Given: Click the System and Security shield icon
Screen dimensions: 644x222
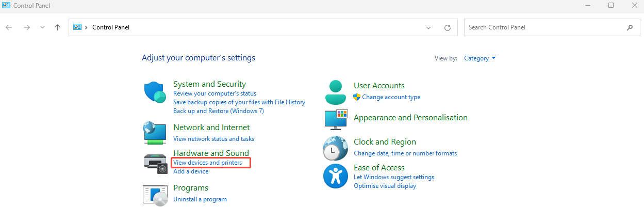Looking at the screenshot, I should pyautogui.click(x=155, y=93).
